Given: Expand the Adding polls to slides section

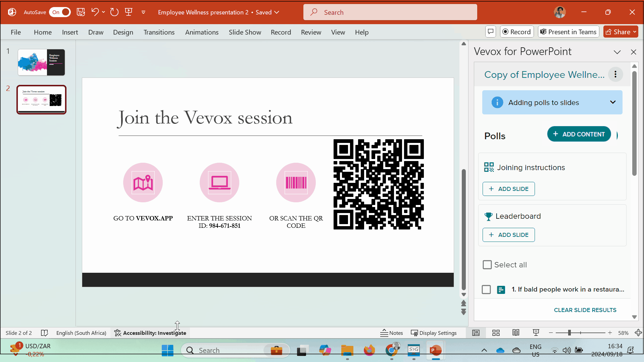Looking at the screenshot, I should pos(613,102).
